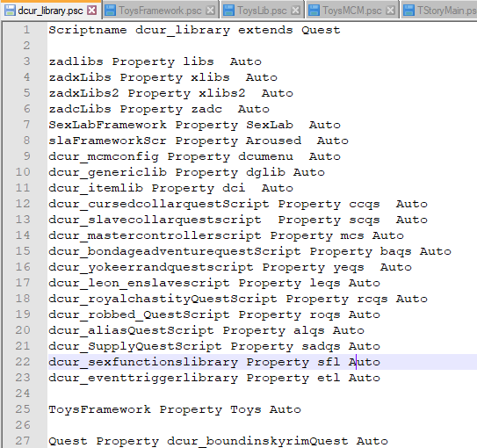Screen dimensions: 477x448
Task: Click line number 24 in the margin
Action: pyautogui.click(x=23, y=394)
